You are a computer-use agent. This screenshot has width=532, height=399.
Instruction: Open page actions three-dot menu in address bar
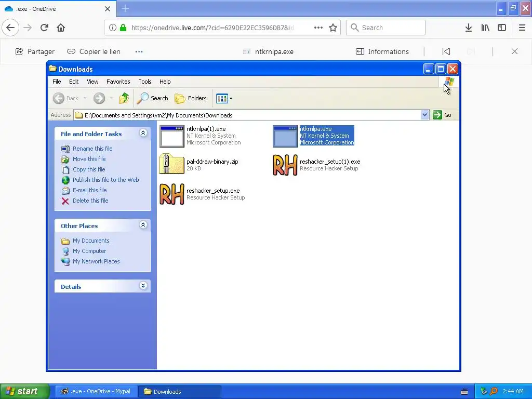pyautogui.click(x=318, y=28)
